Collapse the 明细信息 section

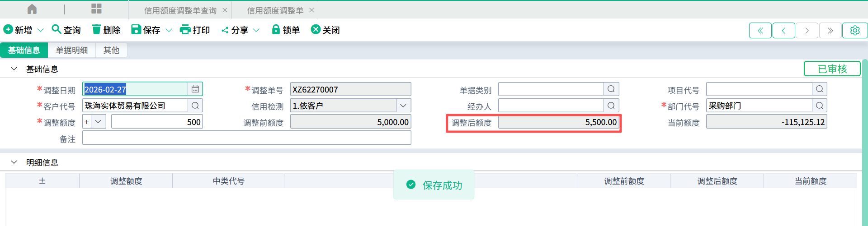tap(14, 162)
